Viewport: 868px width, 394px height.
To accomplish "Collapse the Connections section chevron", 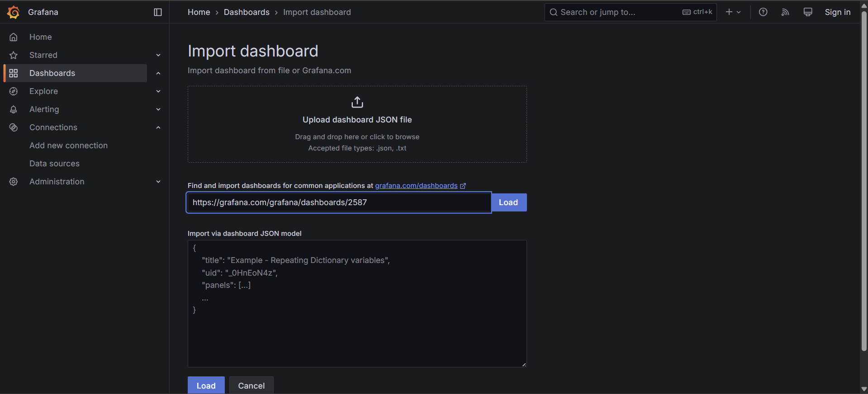I will coord(158,127).
